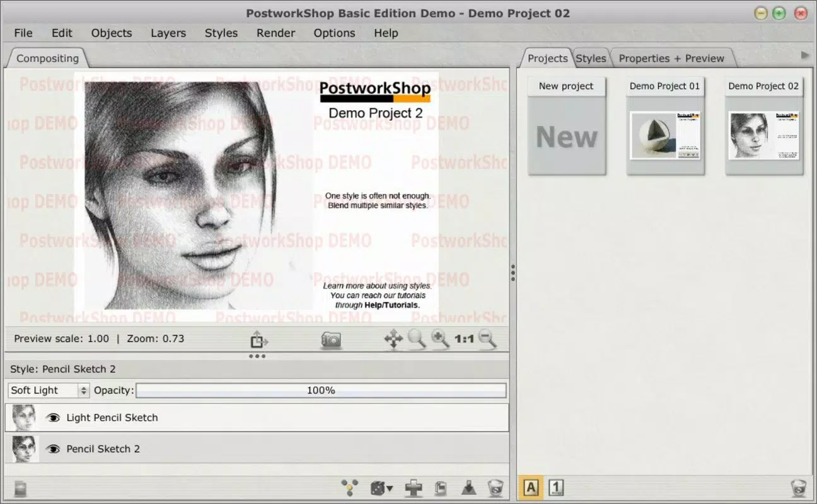Open the Edit menu

[62, 33]
